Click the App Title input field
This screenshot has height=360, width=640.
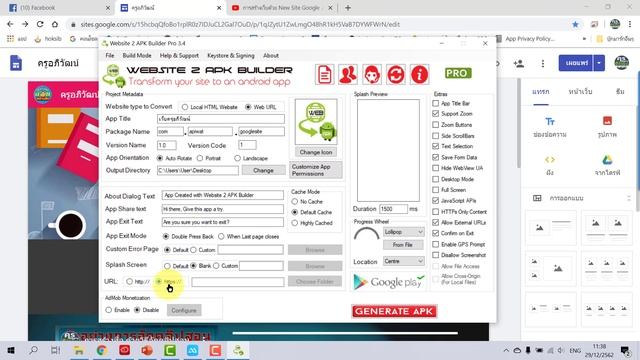click(x=221, y=119)
